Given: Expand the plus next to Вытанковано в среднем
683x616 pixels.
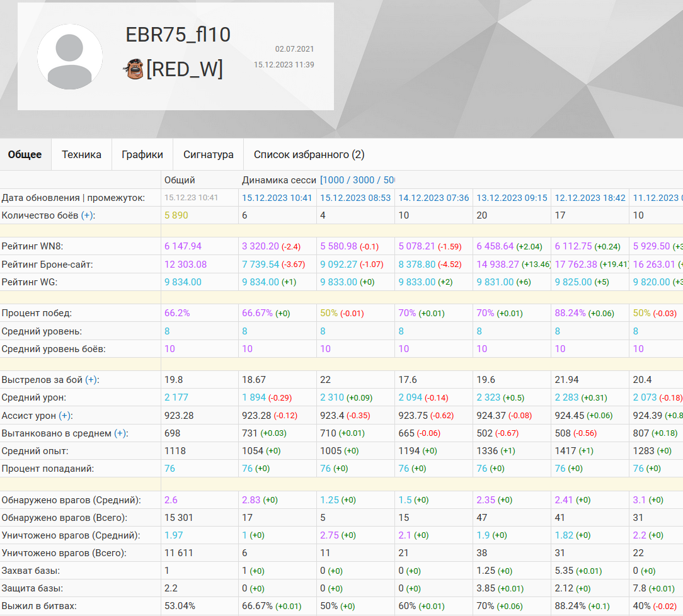Looking at the screenshot, I should click(119, 433).
